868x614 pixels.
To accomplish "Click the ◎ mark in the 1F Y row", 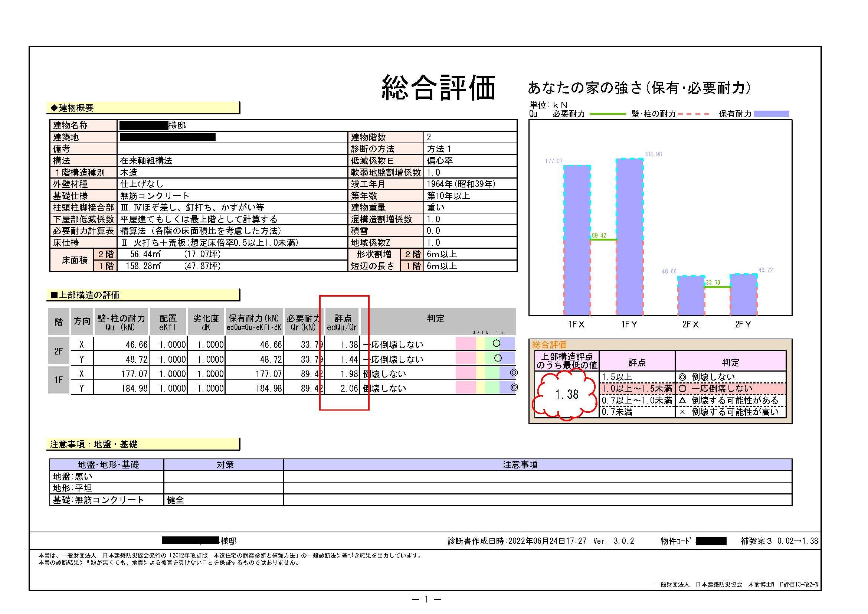I will tap(514, 388).
